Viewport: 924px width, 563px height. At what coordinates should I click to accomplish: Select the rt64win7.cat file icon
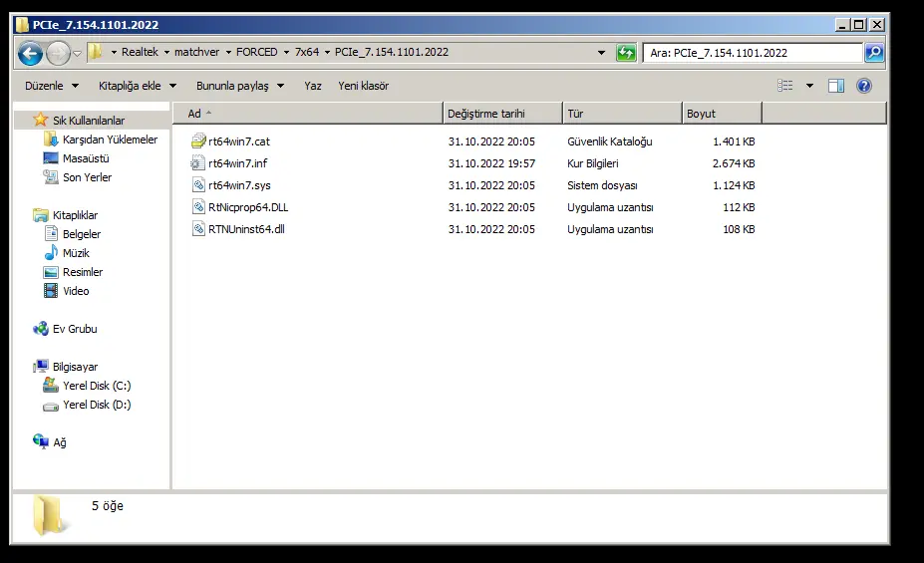click(x=198, y=141)
